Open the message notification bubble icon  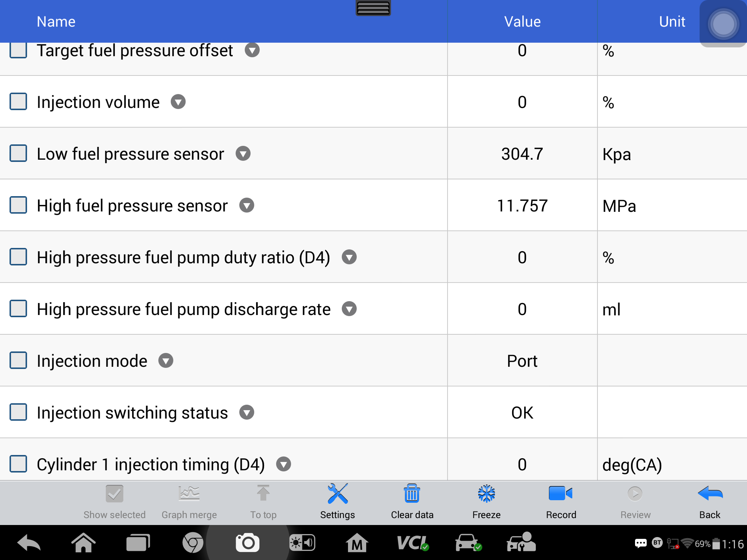tap(641, 544)
